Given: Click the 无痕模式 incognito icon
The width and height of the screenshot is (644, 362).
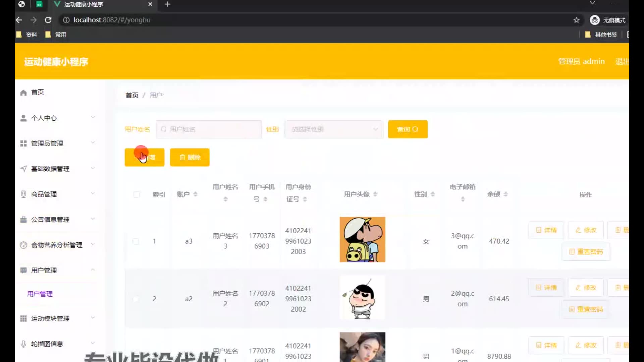Looking at the screenshot, I should coord(594,20).
